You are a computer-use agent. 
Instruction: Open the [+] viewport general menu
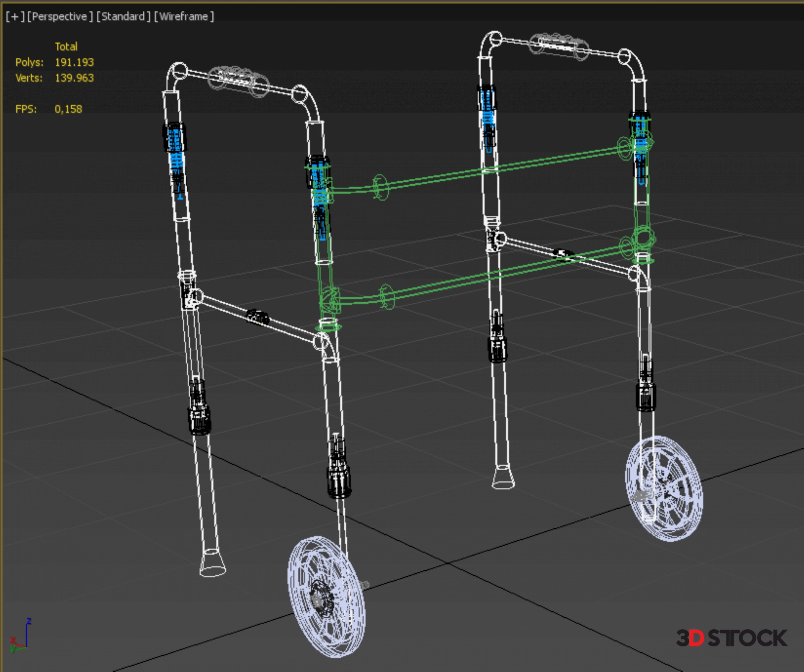pos(15,16)
